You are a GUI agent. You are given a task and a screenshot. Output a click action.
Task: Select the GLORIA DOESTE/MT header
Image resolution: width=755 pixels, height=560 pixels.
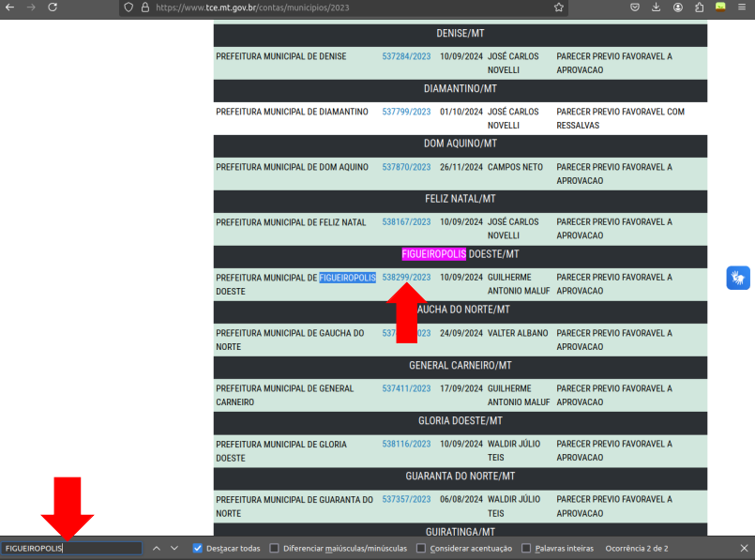(461, 421)
